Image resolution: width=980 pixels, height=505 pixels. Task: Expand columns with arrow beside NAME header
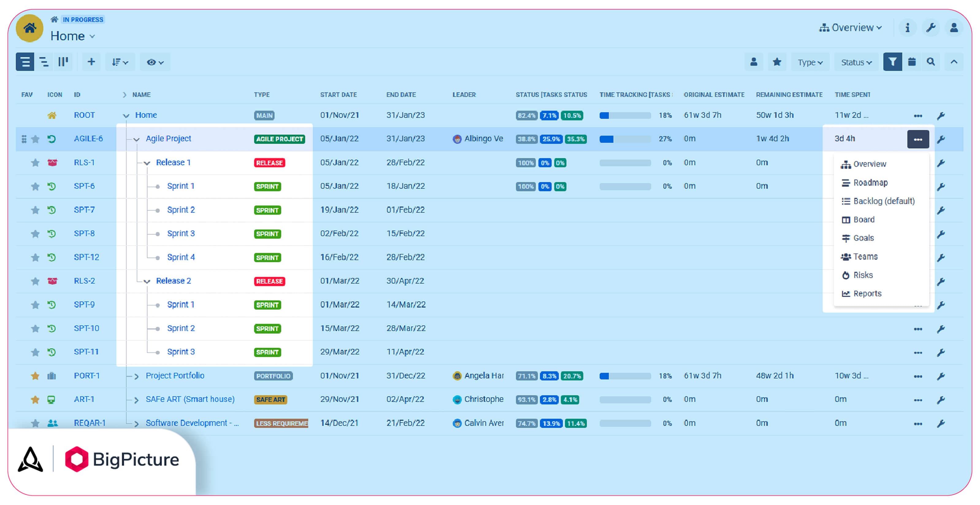[124, 95]
